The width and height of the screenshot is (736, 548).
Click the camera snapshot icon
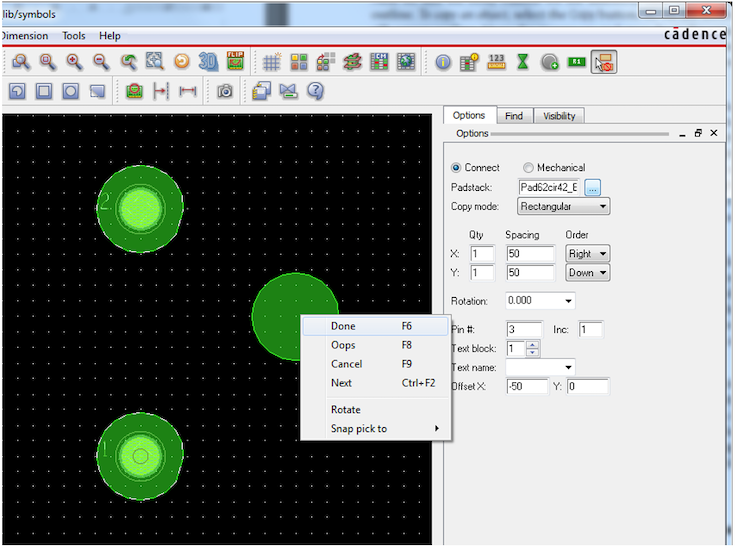tap(225, 91)
